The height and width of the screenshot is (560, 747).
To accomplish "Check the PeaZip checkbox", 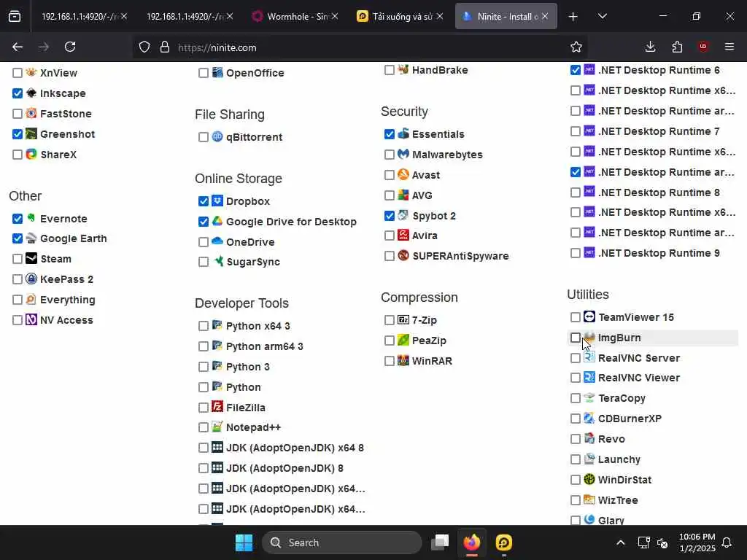I will pyautogui.click(x=390, y=341).
